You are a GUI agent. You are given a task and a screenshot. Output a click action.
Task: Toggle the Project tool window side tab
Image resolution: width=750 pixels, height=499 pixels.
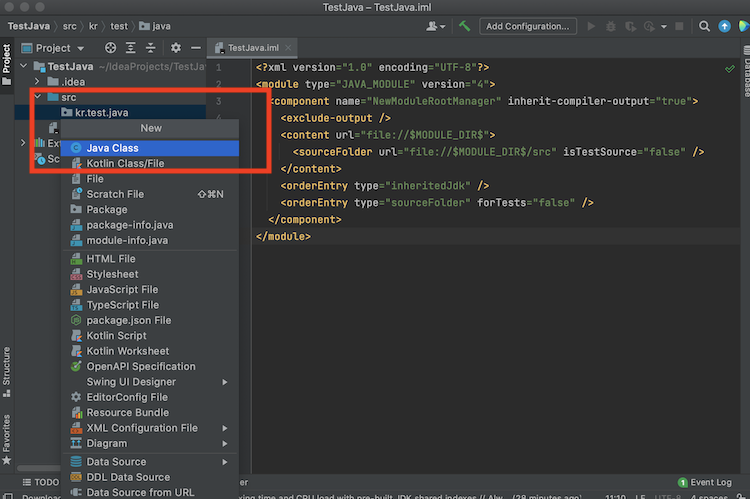pyautogui.click(x=7, y=64)
